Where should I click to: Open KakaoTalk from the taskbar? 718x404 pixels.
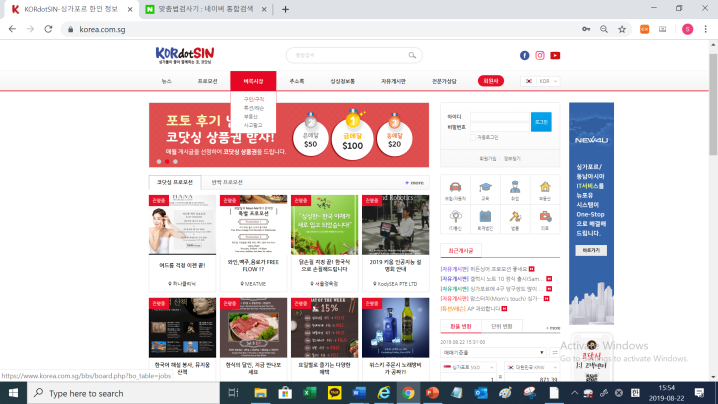point(334,393)
